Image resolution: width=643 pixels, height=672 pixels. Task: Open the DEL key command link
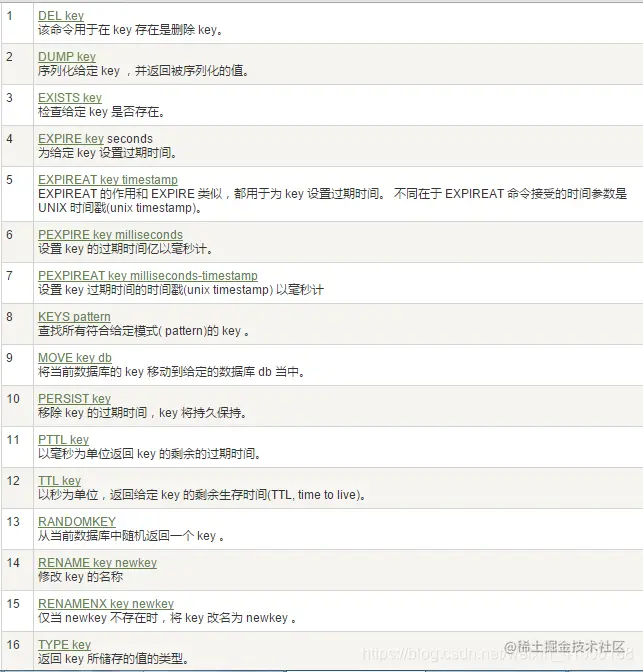[61, 15]
